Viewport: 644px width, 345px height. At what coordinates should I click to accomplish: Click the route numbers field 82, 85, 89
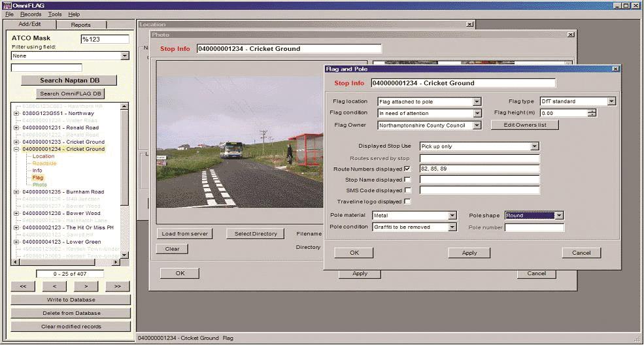click(479, 169)
